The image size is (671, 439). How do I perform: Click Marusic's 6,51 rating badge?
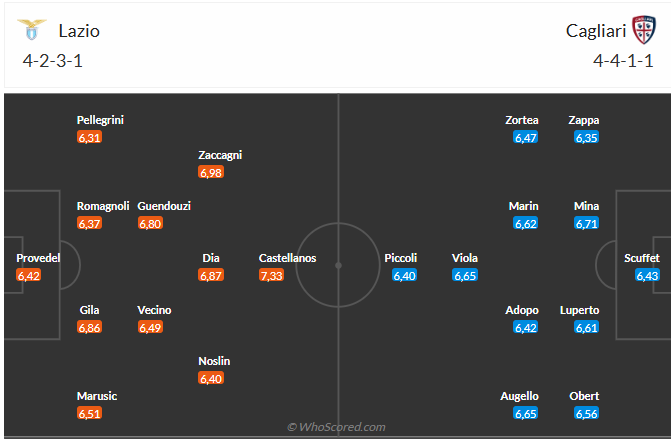click(89, 413)
